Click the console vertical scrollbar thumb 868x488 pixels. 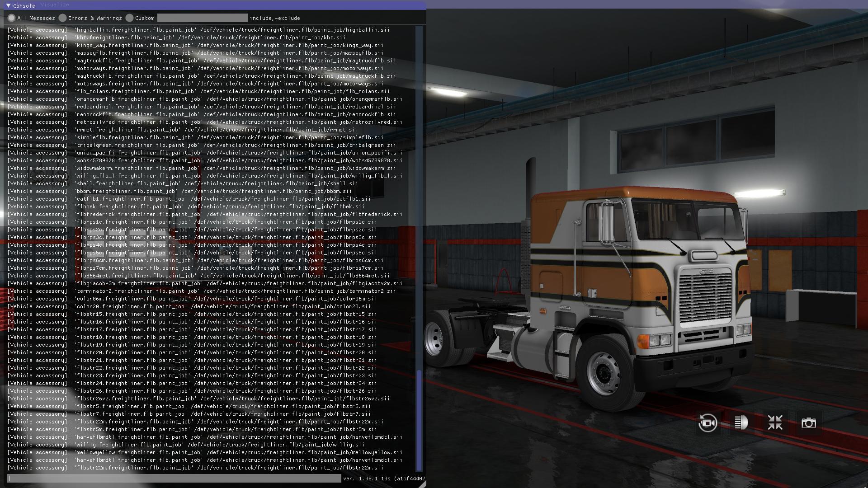coord(419,420)
